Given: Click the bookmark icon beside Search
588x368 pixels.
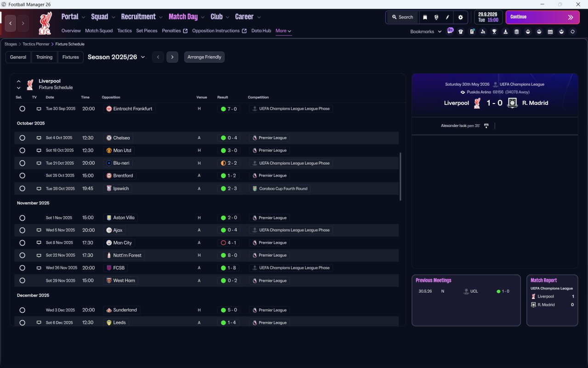Looking at the screenshot, I should click(425, 17).
